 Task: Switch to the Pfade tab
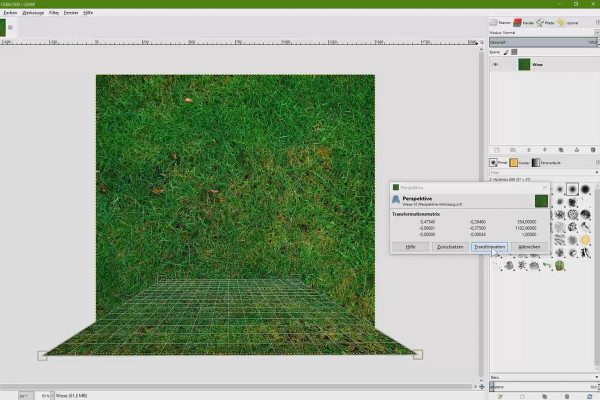[545, 23]
